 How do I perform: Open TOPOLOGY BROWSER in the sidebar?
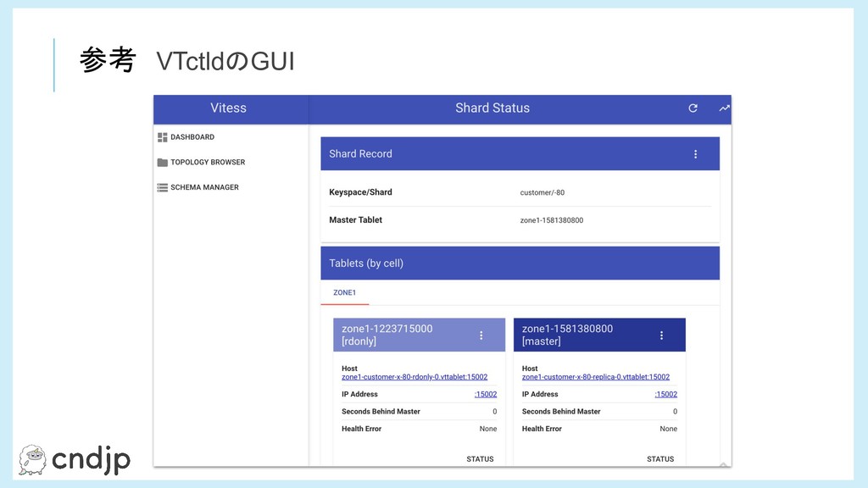tap(208, 162)
